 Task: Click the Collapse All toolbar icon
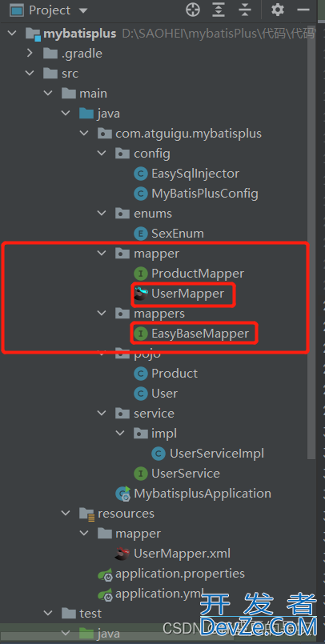point(245,10)
